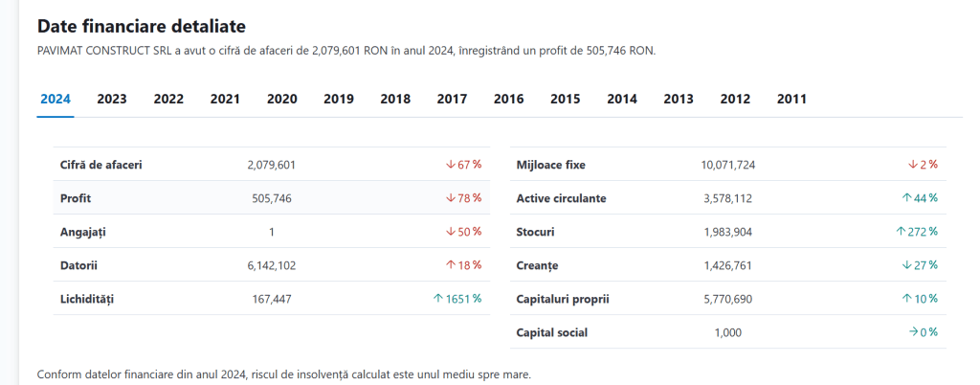This screenshot has width=980, height=385.
Task: Select the 2017 tab
Action: 452,99
